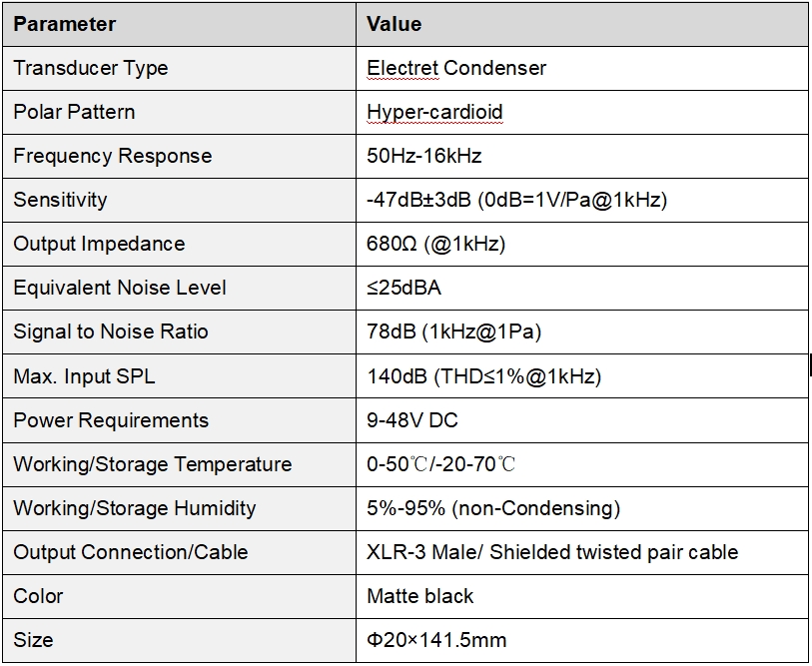Click the ≤25dBA noise value
The image size is (812, 666).
404,288
